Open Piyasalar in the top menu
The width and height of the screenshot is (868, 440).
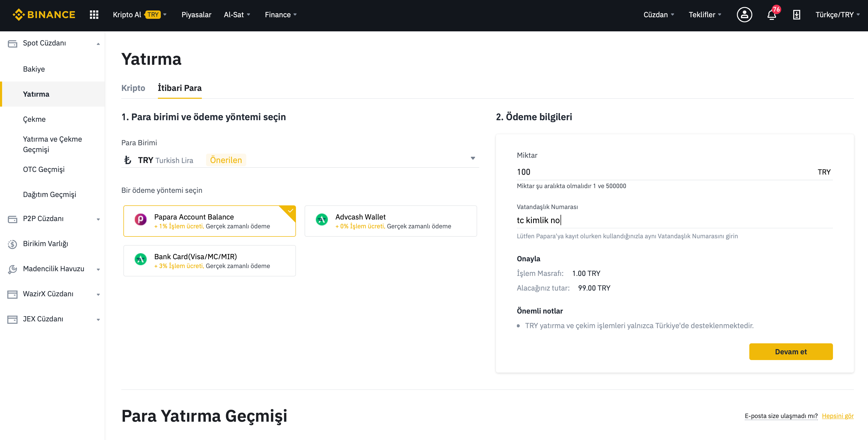tap(196, 14)
